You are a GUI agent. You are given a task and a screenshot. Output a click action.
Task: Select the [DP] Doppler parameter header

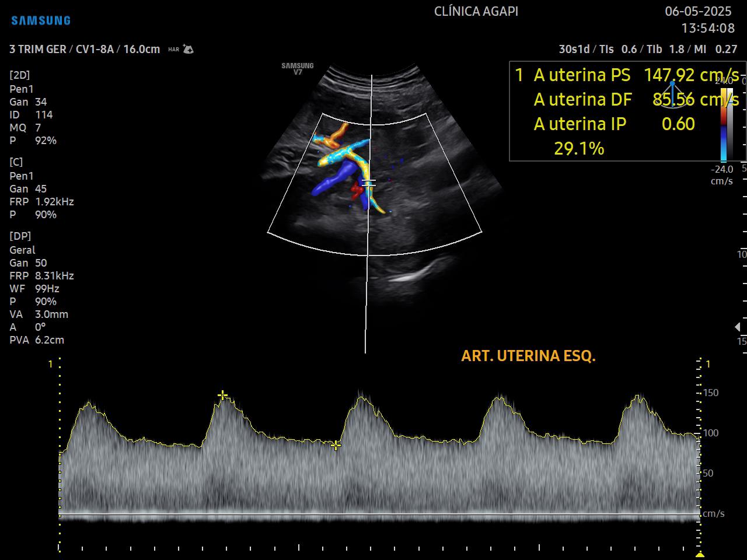(20, 236)
